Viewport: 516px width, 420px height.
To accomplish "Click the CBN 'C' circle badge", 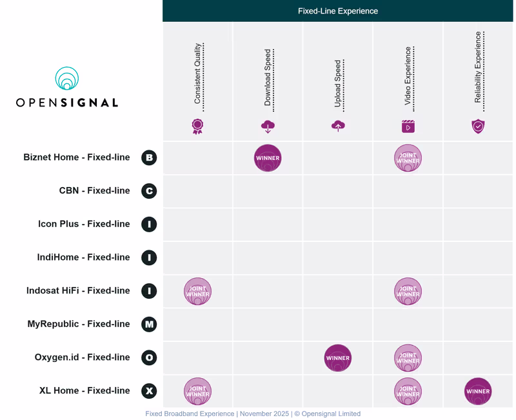I will click(x=149, y=191).
